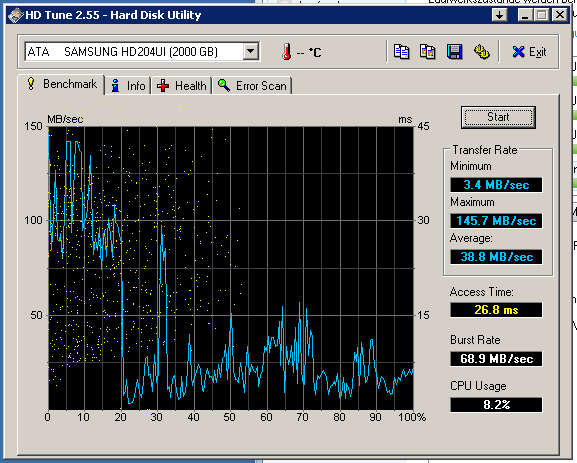This screenshot has height=463, width=577.
Task: Open the Info tab
Action: tap(128, 86)
